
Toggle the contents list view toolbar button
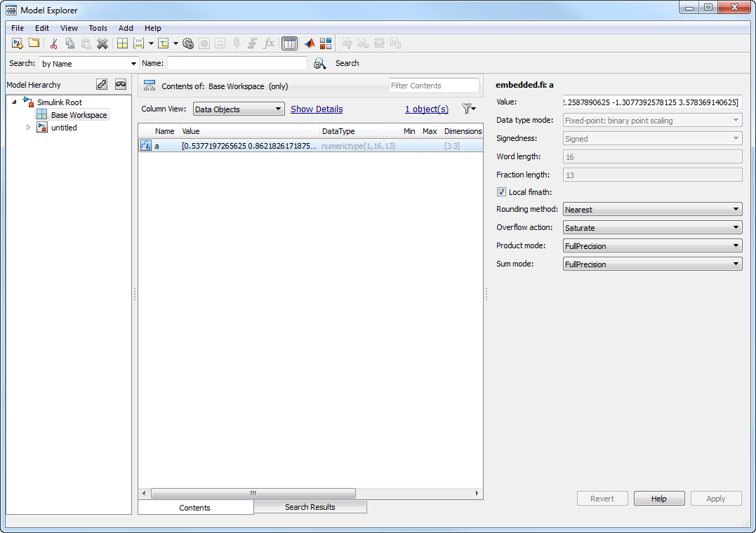(289, 43)
